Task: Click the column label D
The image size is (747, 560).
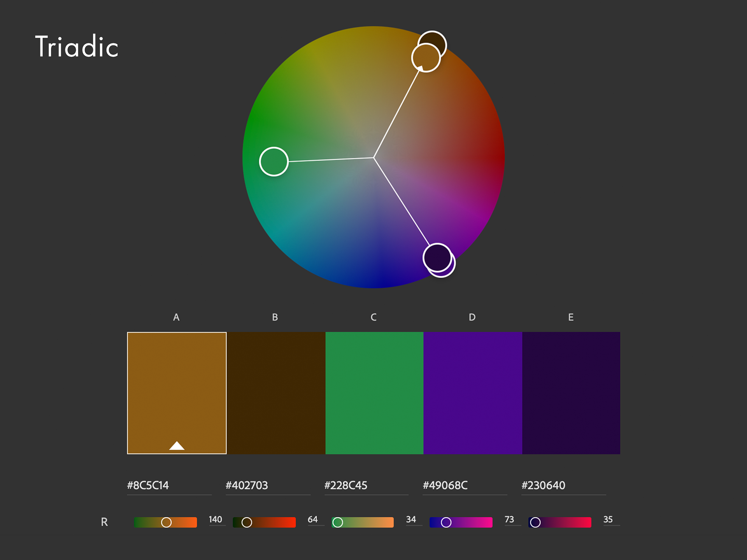Action: (x=472, y=317)
